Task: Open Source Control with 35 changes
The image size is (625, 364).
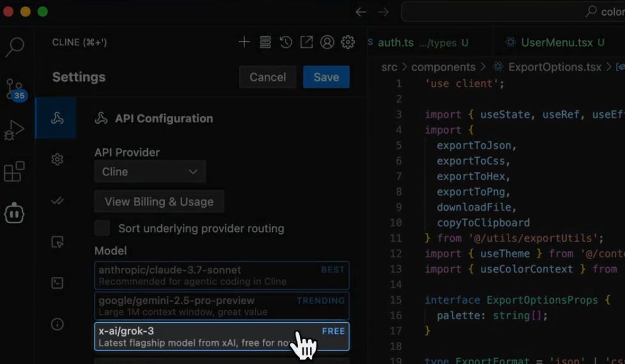Action: coord(15,90)
